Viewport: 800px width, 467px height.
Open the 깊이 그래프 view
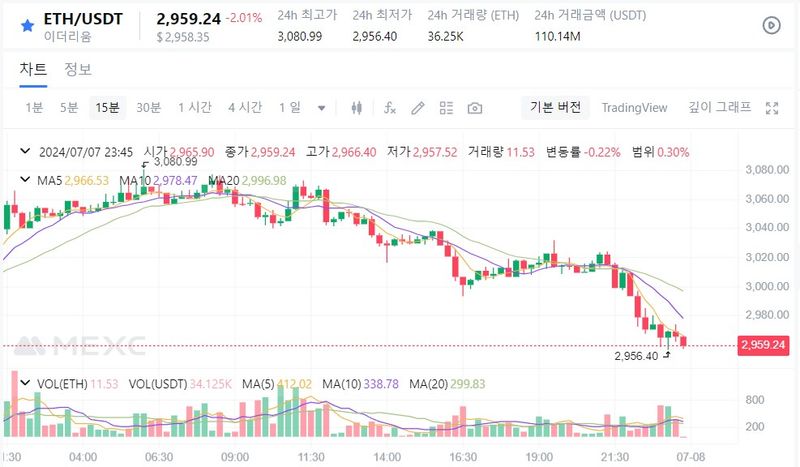719,108
